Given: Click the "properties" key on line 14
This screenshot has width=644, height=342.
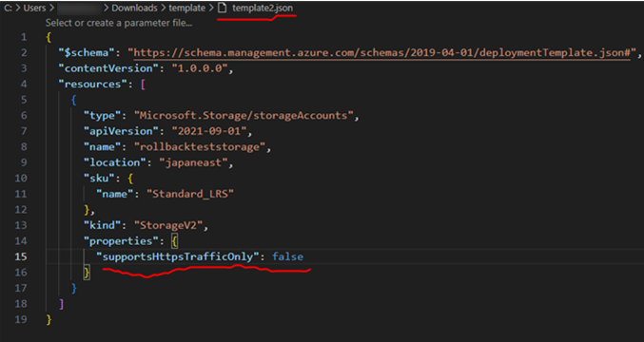Looking at the screenshot, I should (121, 241).
